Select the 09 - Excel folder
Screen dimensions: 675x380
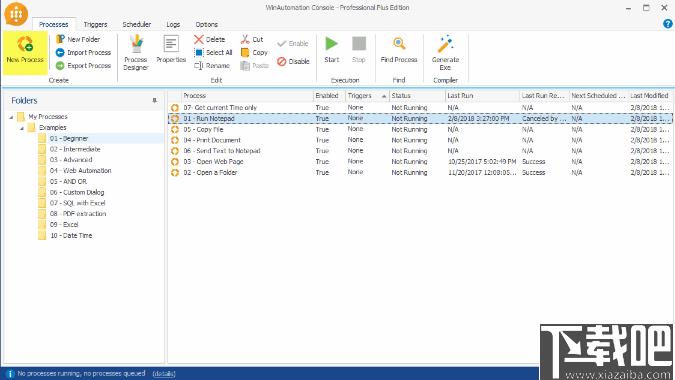[64, 225]
